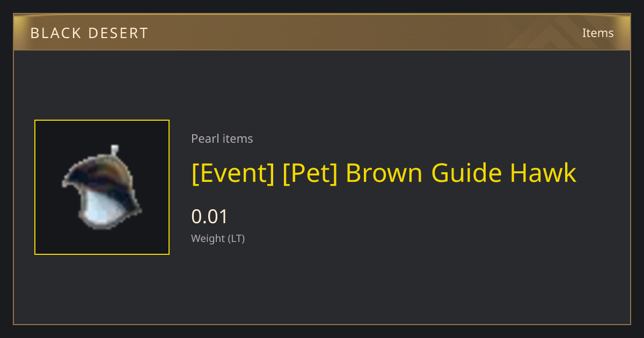Screen dimensions: 644x338
Task: Click the [Event] tag in item title
Action: pos(233,173)
